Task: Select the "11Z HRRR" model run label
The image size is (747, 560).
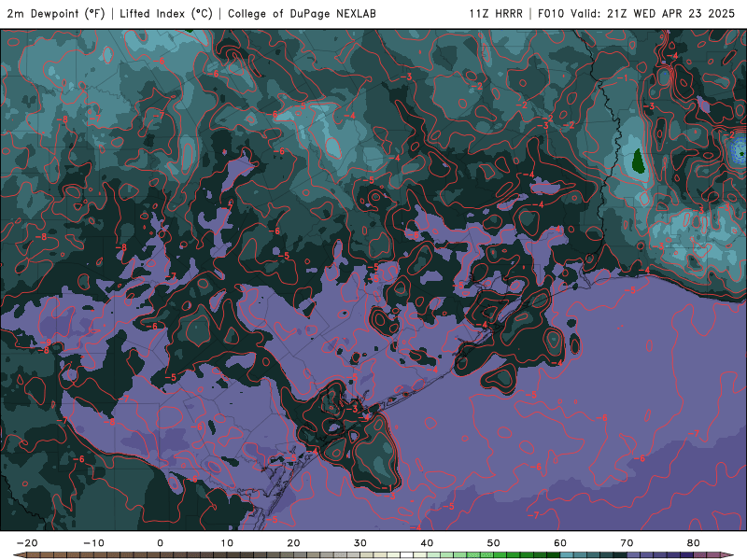Action: (496, 13)
